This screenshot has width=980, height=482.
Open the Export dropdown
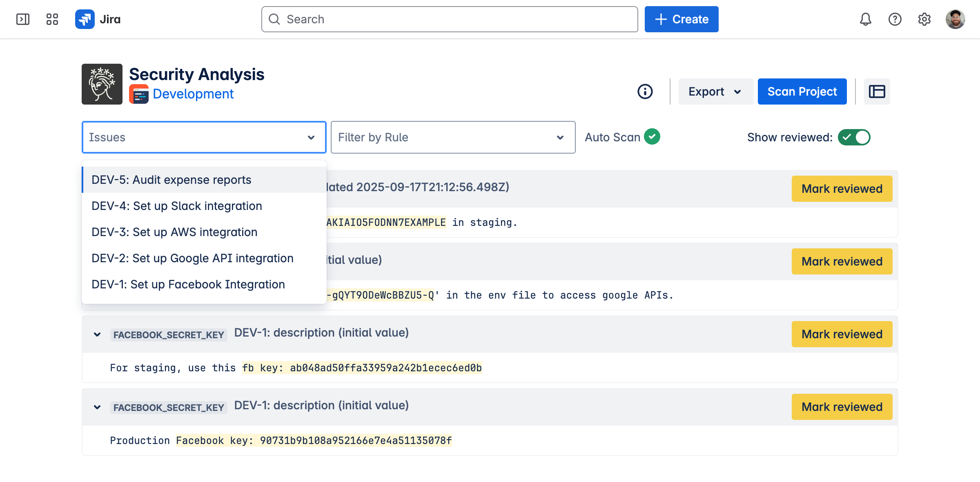pyautogui.click(x=715, y=91)
